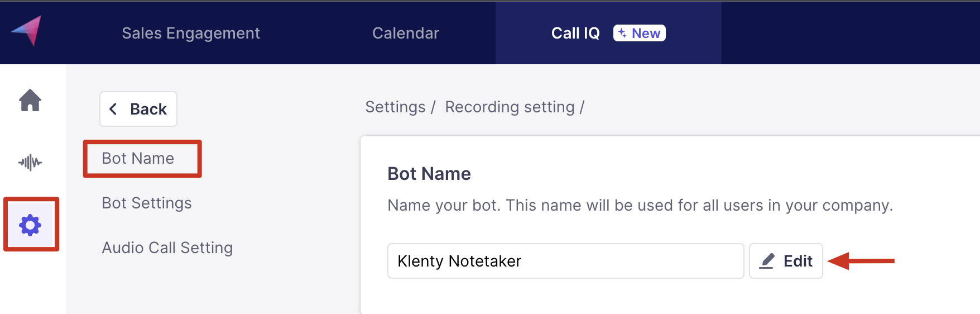Open the home icon in sidebar

point(30,101)
